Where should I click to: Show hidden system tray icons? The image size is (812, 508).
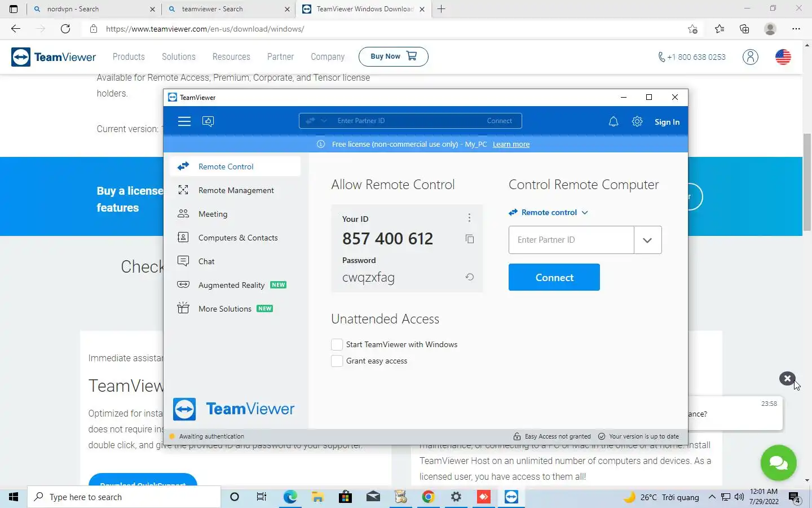coord(712,497)
